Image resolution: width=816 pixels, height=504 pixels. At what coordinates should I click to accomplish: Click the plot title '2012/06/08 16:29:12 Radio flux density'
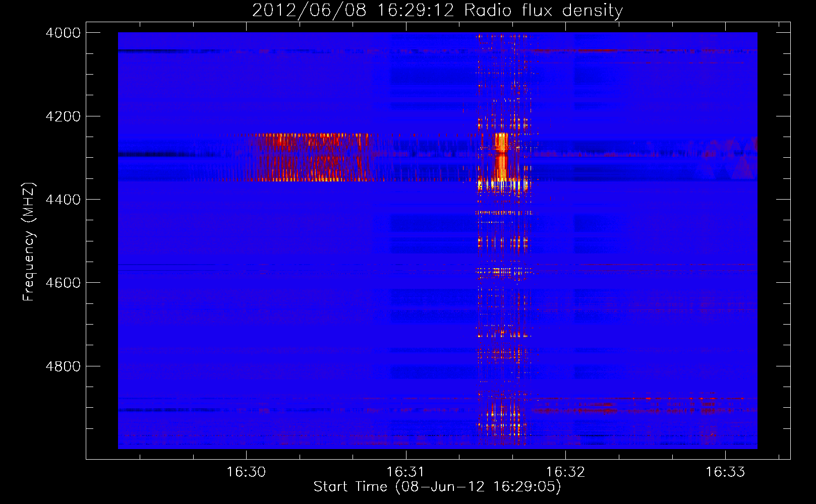(x=437, y=10)
